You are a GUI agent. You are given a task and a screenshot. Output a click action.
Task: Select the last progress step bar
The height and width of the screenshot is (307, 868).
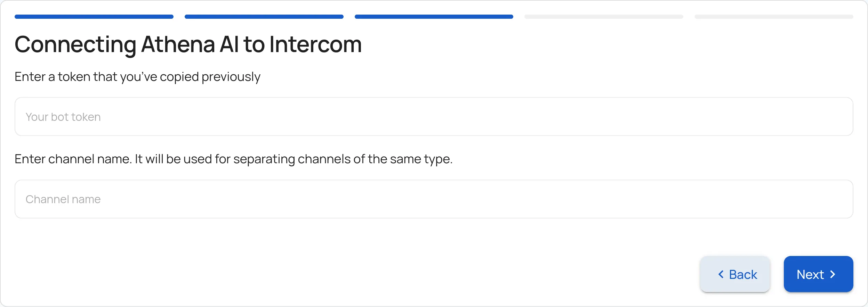click(774, 17)
